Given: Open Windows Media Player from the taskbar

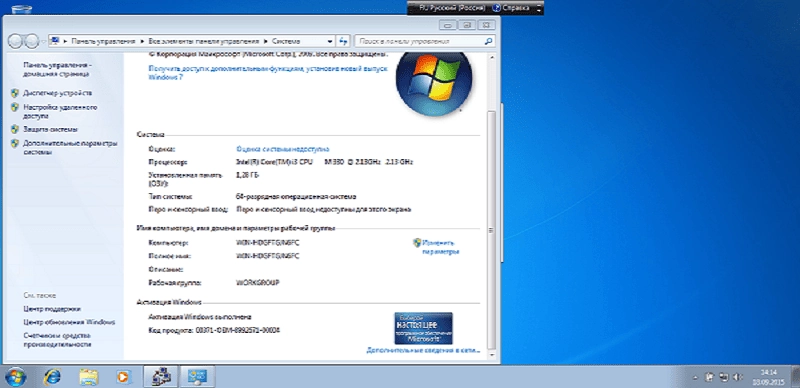Looking at the screenshot, I should click(122, 377).
